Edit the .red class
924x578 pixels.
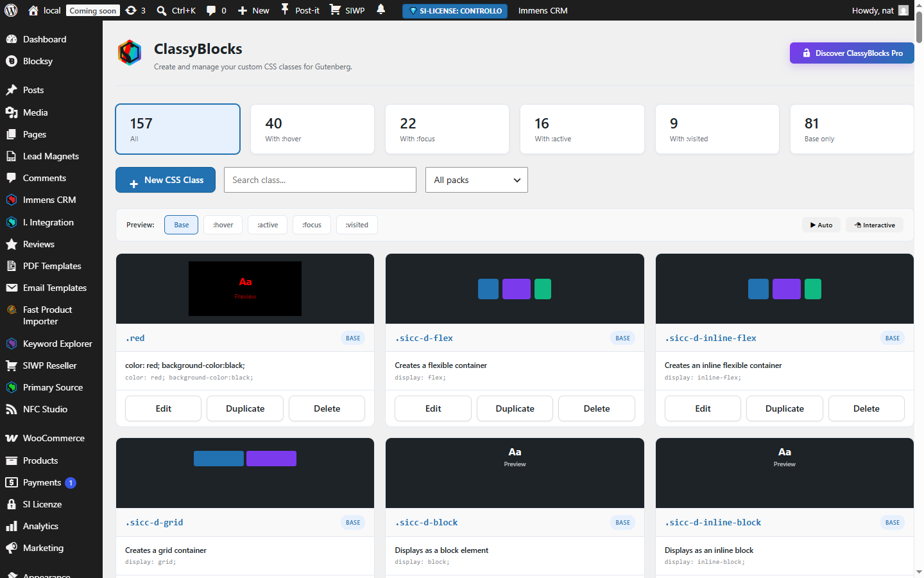click(164, 408)
